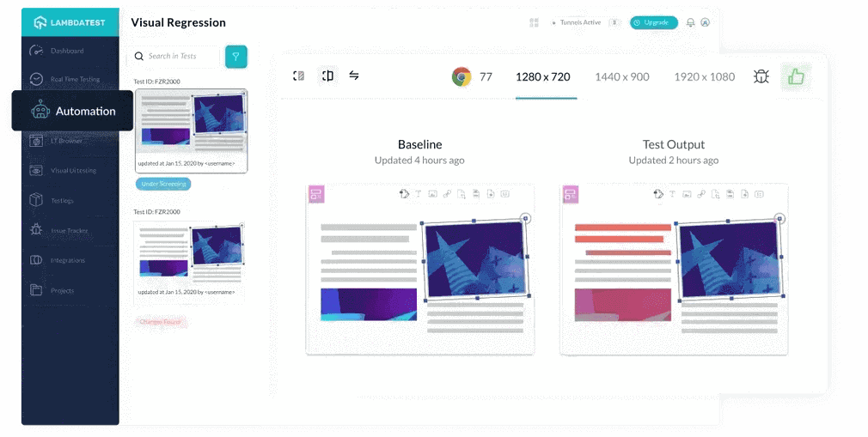Select the first FZR2000 test thumbnail
The width and height of the screenshot is (868, 437).
192,131
